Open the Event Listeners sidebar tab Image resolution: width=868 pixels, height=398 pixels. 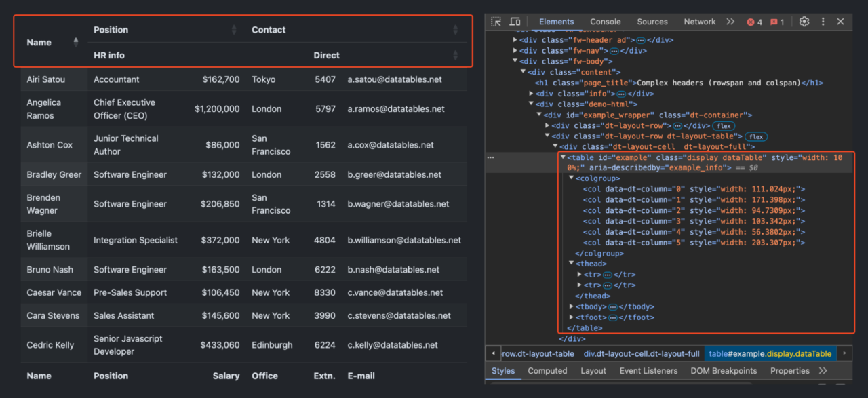point(650,371)
